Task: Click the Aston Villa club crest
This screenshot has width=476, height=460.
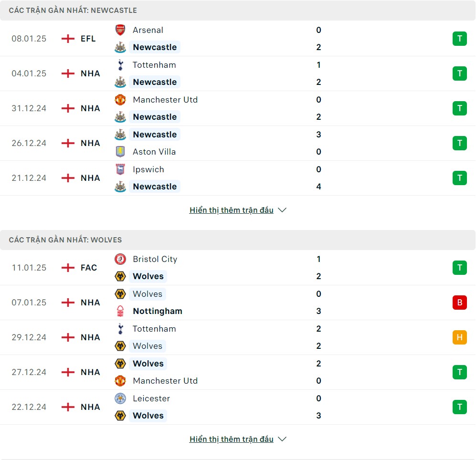Action: click(120, 152)
